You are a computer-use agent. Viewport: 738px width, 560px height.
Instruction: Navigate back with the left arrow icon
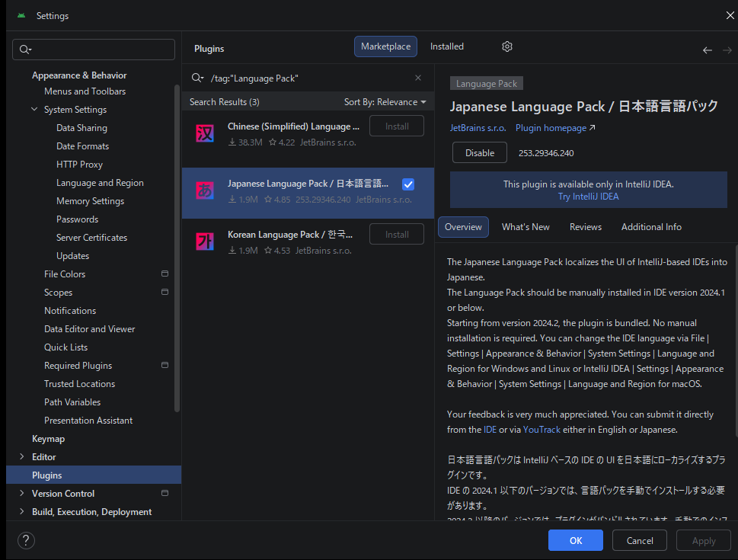[x=707, y=50]
